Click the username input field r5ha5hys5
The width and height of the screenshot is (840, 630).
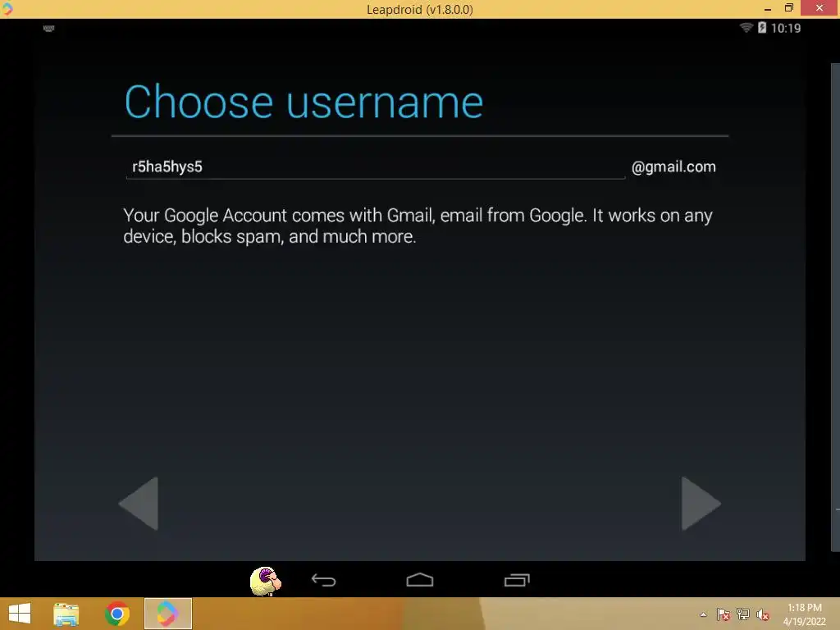tap(375, 167)
